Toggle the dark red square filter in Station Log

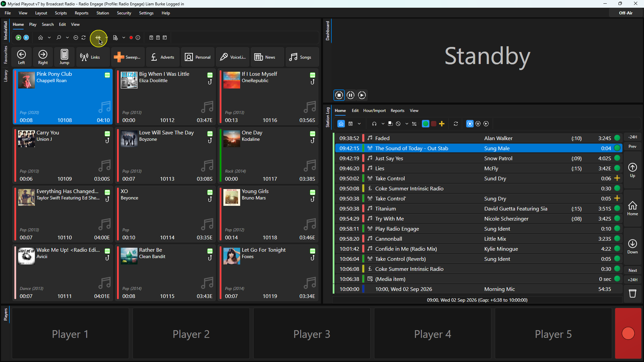pos(434,124)
